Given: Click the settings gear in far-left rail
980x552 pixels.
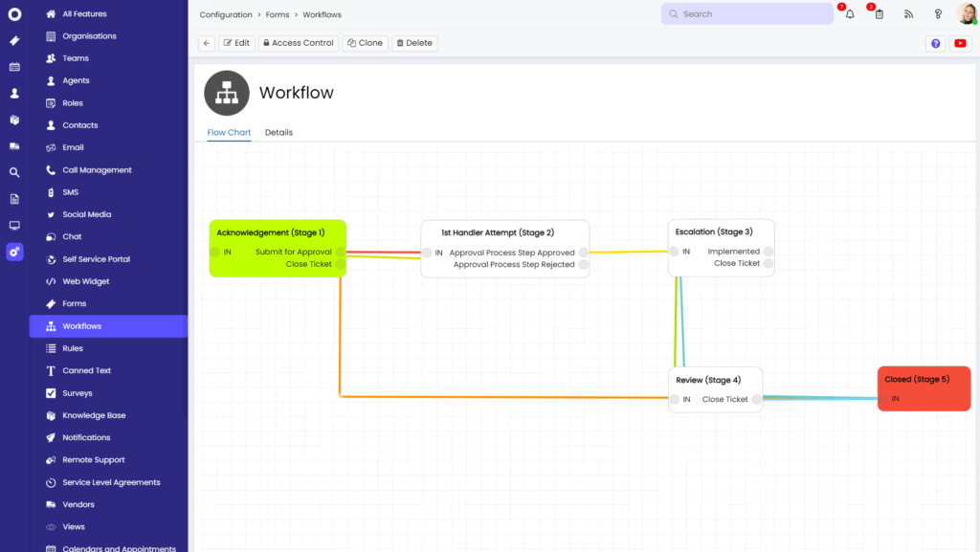Looking at the screenshot, I should [x=13, y=252].
